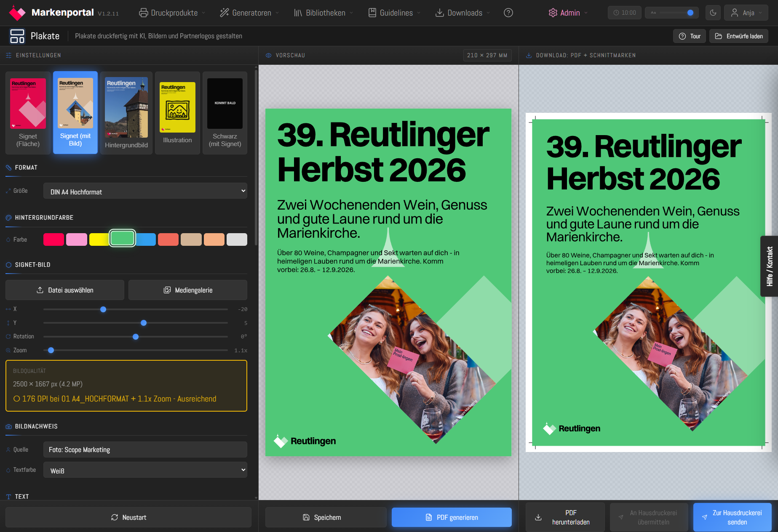Click the Größe resize icon
Screen dimensions: 778x532
(8, 191)
